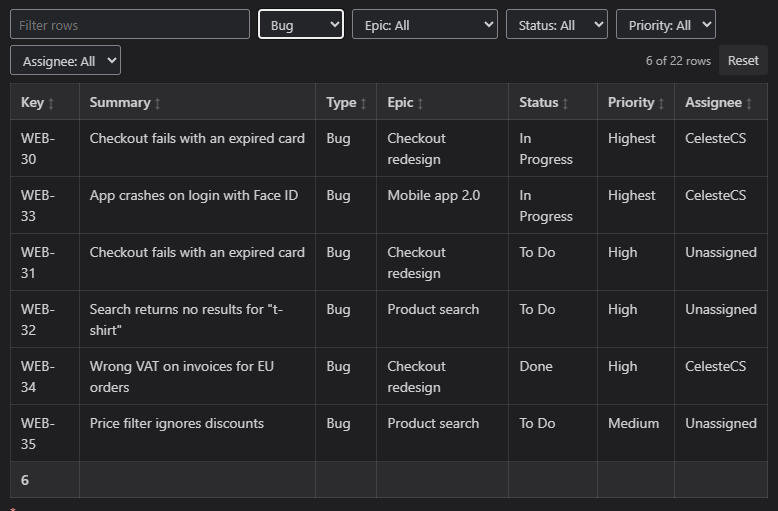Click 'Unassigned' assignee in WEB-35 row
The image size is (778, 511).
coord(721,424)
